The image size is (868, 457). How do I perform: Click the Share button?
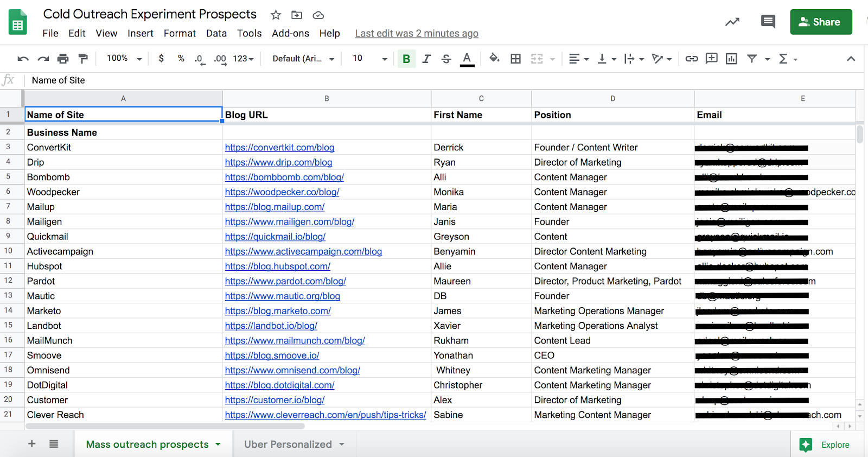point(821,22)
